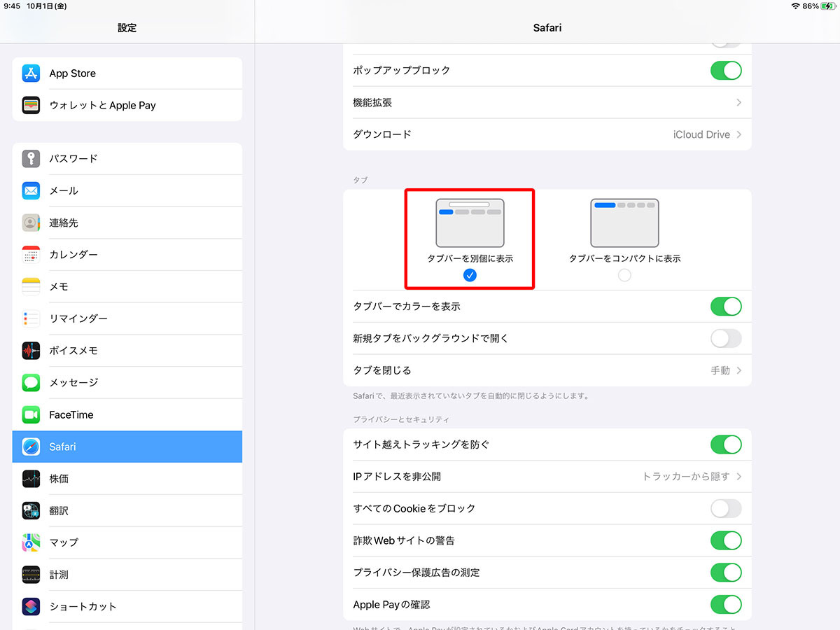Tap the タブを閉じる row label
Image resolution: width=840 pixels, height=630 pixels.
(x=382, y=370)
